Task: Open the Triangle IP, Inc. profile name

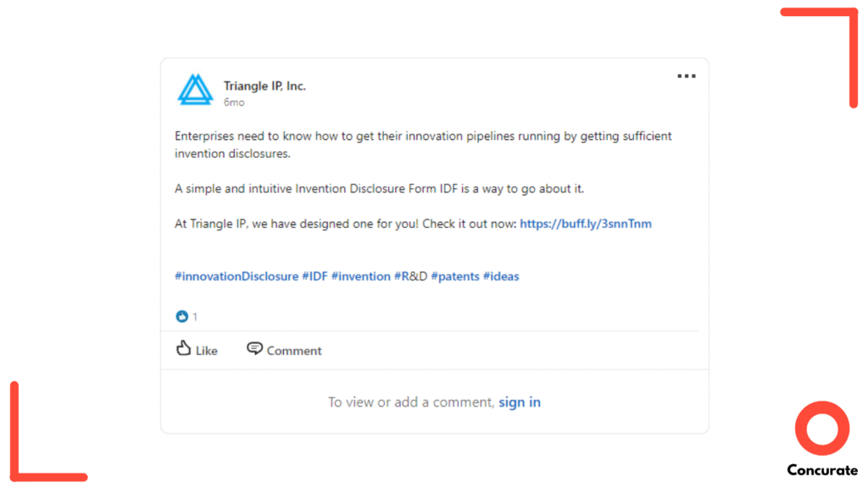Action: (264, 86)
